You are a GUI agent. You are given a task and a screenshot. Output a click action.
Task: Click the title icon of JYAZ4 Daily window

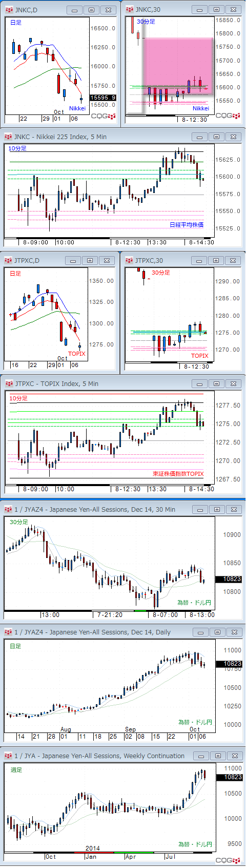pyautogui.click(x=8, y=632)
